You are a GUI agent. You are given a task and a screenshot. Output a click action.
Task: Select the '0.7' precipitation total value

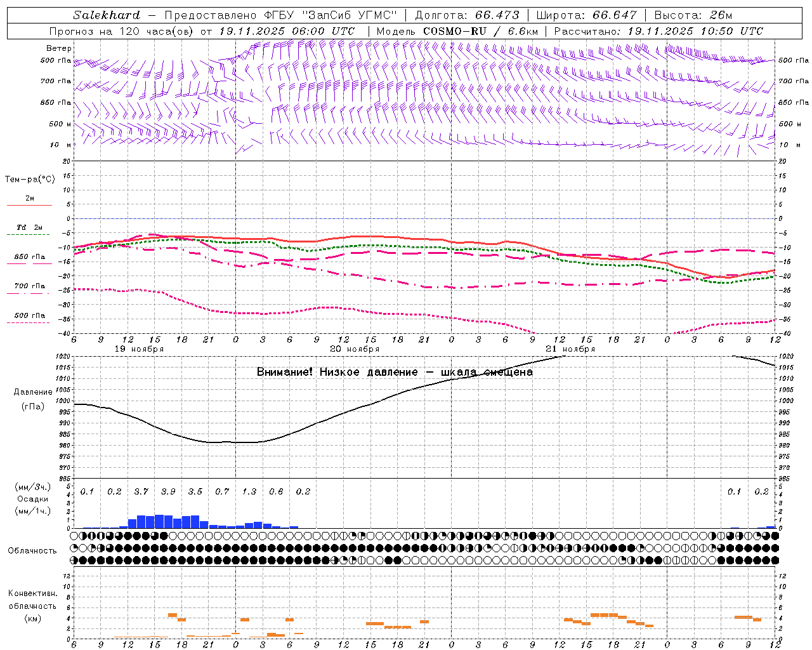click(x=222, y=492)
